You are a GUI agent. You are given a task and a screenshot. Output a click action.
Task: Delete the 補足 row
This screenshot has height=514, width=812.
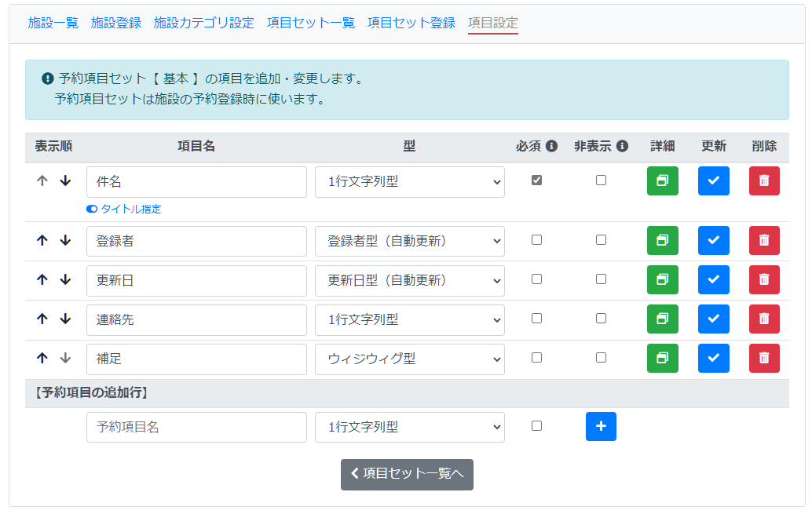click(x=764, y=358)
